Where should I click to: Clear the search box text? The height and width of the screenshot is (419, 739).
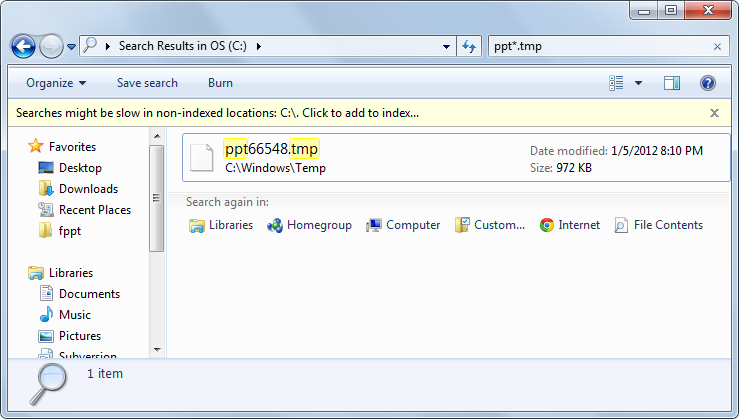(717, 46)
